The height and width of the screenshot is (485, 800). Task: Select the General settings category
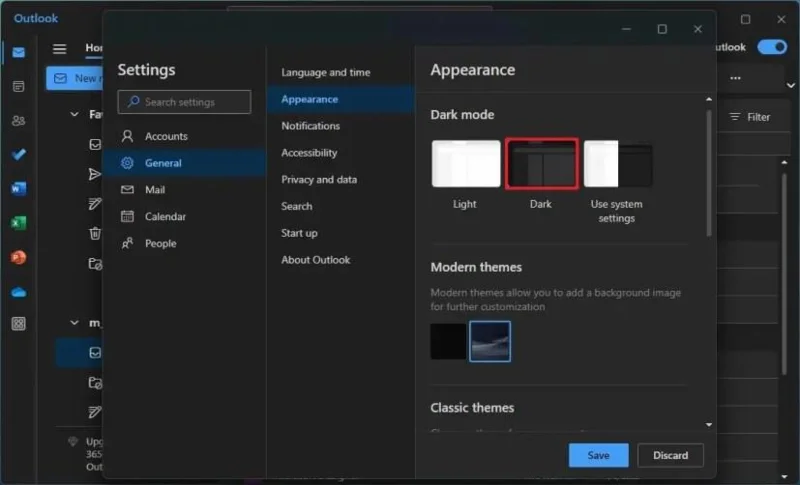point(185,163)
